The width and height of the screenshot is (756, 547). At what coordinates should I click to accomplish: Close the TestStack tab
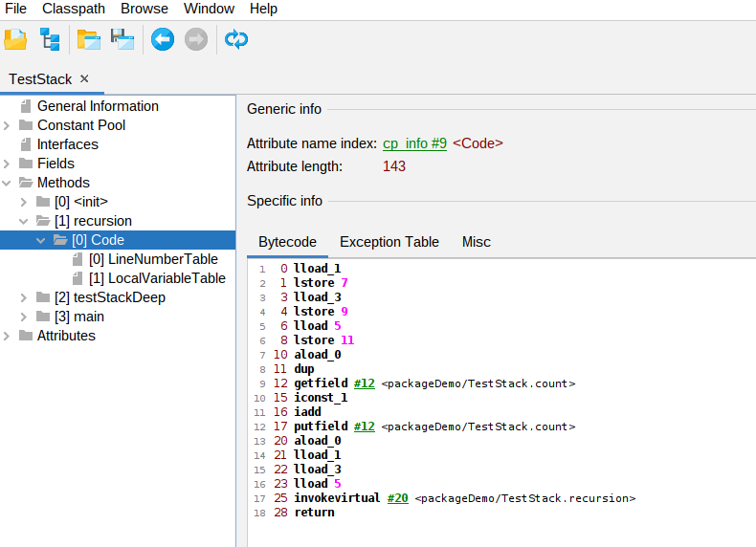pyautogui.click(x=84, y=78)
